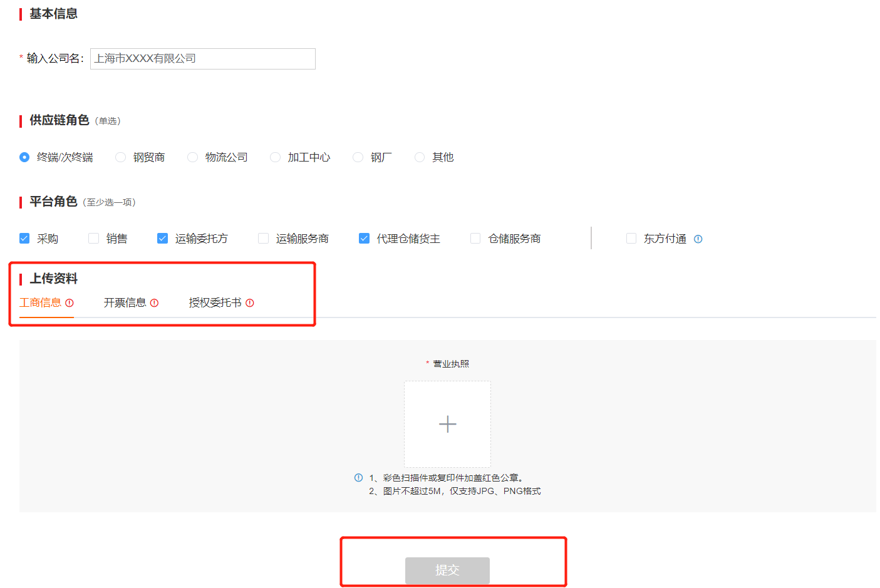Enable the 销售 checkbox
This screenshot has height=588, width=880.
(94, 239)
